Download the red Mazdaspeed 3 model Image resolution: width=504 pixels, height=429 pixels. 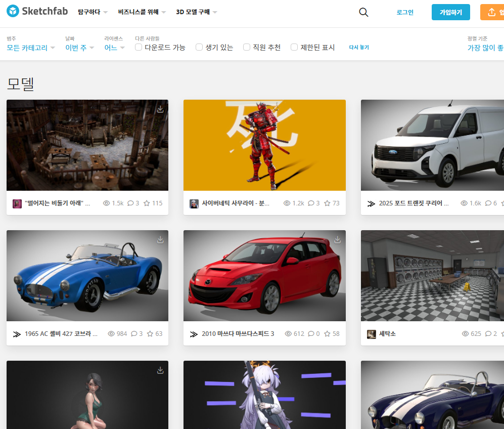tap(337, 239)
